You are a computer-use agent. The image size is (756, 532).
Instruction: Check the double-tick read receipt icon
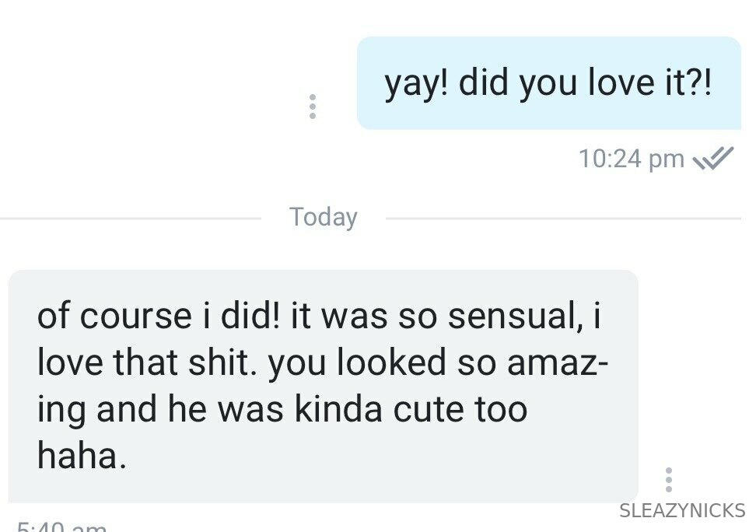(x=712, y=158)
